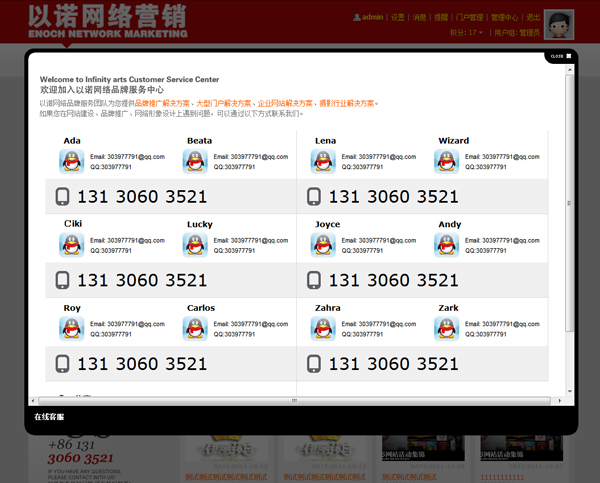Open 设置 in the top menu
The height and width of the screenshot is (483, 600).
(x=398, y=17)
